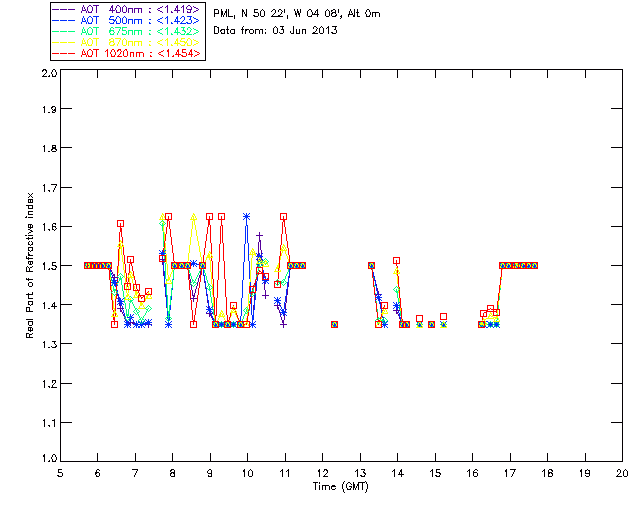Screen dimensions: 640x512
Task: Click the 'Real Part of Refractive Index' axis label
Action: click(x=29, y=265)
